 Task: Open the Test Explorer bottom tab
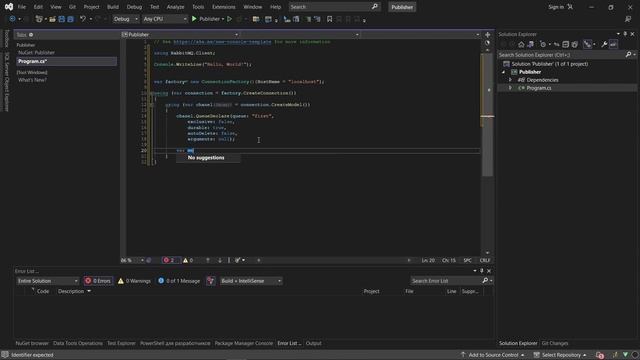coord(121,343)
